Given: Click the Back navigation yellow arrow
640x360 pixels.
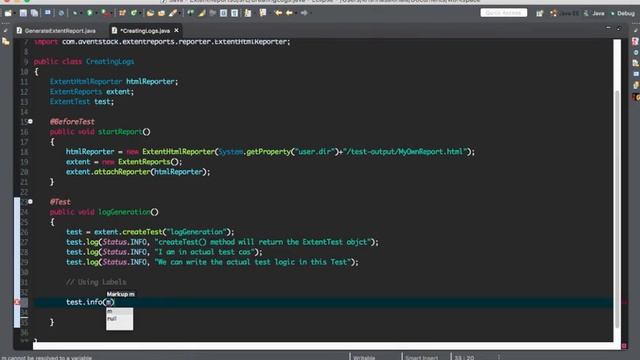Looking at the screenshot, I should 289,13.
